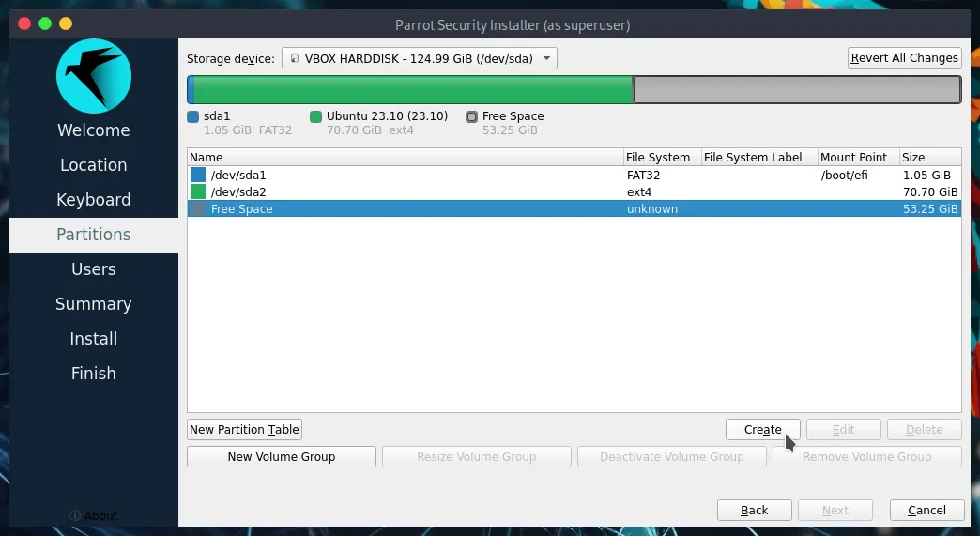Click the About info icon
The height and width of the screenshot is (536, 980).
(75, 516)
